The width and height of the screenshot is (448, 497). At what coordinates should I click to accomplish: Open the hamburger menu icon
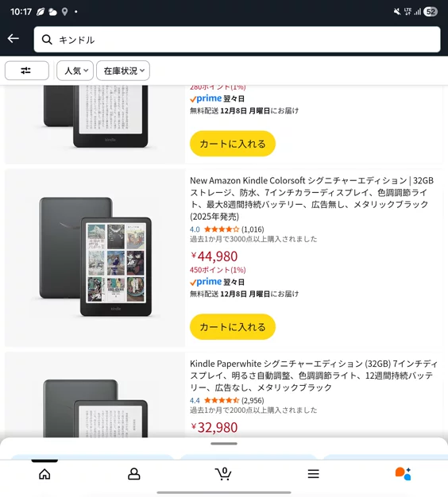tap(313, 474)
